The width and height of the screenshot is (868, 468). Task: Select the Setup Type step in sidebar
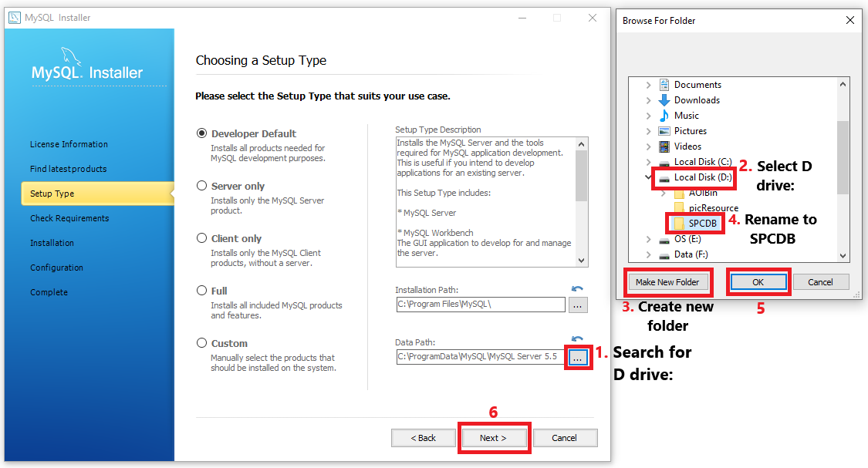point(97,194)
